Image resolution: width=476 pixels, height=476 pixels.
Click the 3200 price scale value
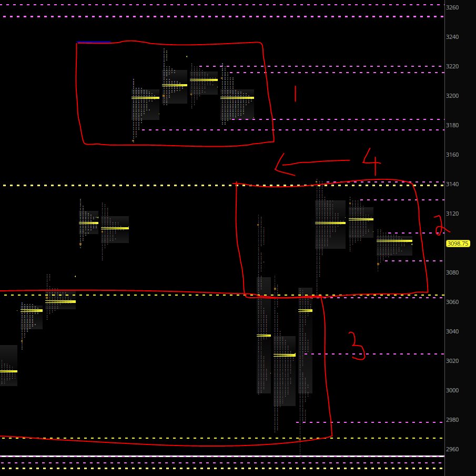452,96
